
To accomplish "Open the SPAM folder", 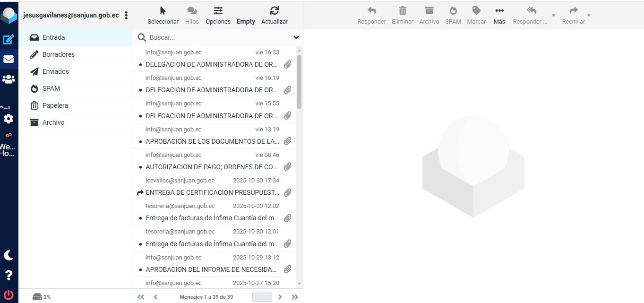I will [51, 88].
